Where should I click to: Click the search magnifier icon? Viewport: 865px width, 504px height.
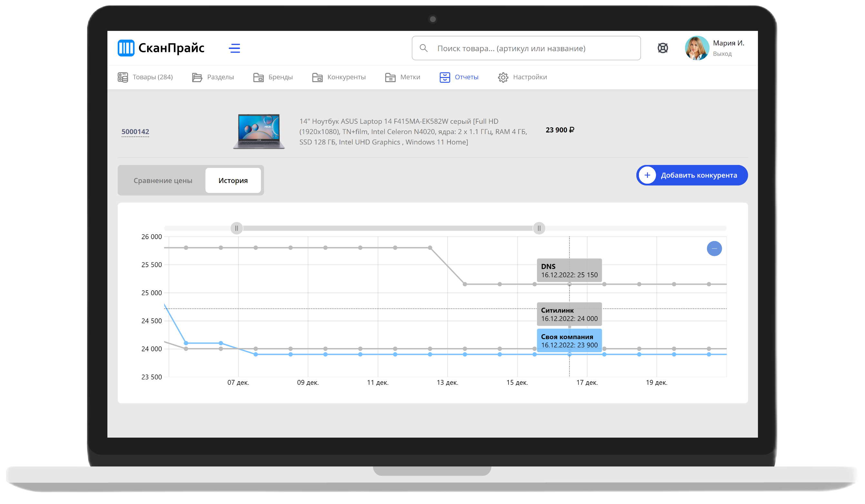(423, 48)
